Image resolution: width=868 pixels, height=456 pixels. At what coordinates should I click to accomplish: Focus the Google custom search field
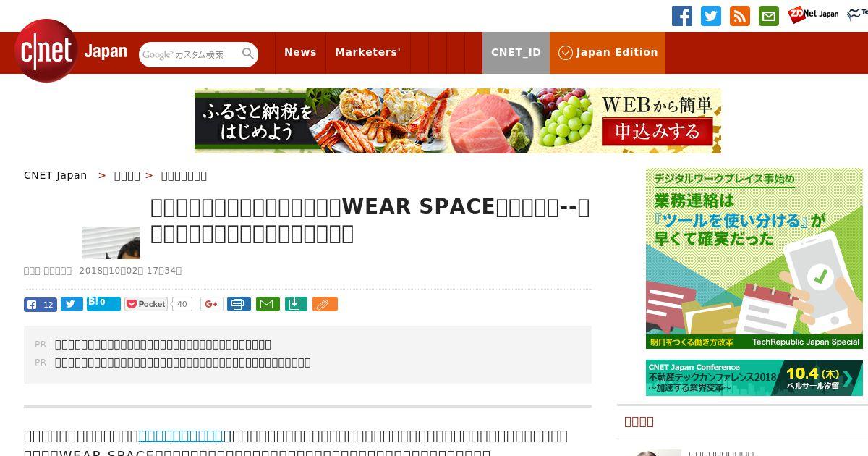(191, 54)
